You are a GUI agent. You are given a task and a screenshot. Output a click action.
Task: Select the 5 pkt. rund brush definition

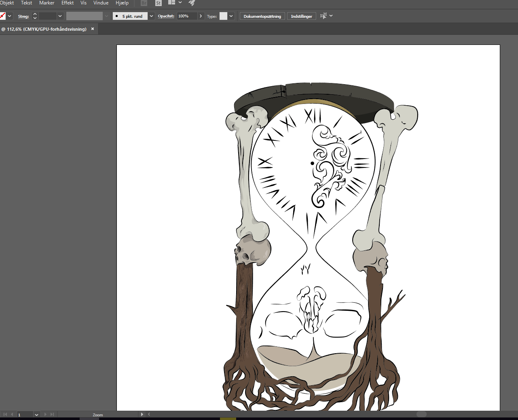click(130, 16)
